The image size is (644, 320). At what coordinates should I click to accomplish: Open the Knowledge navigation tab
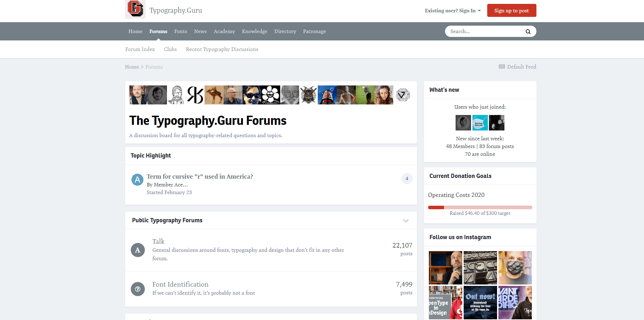[x=255, y=31]
